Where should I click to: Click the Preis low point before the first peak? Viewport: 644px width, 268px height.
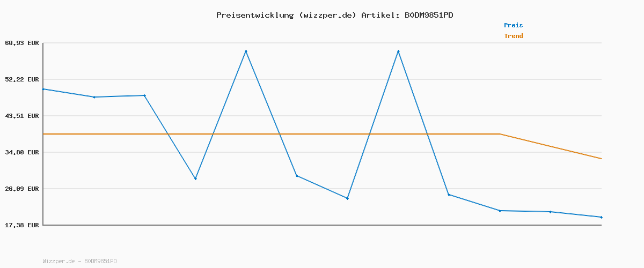tap(195, 178)
